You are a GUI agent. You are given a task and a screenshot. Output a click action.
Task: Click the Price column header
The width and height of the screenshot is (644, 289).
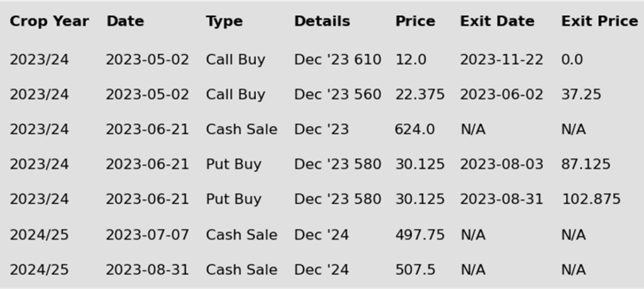point(415,21)
